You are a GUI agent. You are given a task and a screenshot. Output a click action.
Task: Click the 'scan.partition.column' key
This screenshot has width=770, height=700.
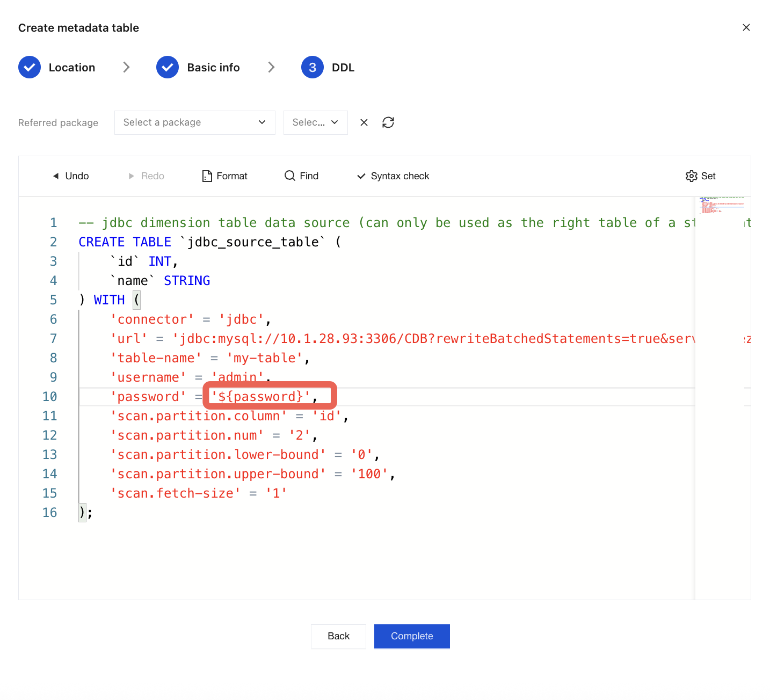pos(199,416)
